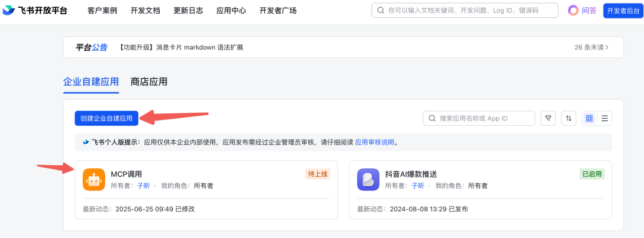Viewport: 644px width, 238px height.
Task: Click 我的角色：所有者 on 抖音AI爆款推送 card
Action: pos(461,186)
